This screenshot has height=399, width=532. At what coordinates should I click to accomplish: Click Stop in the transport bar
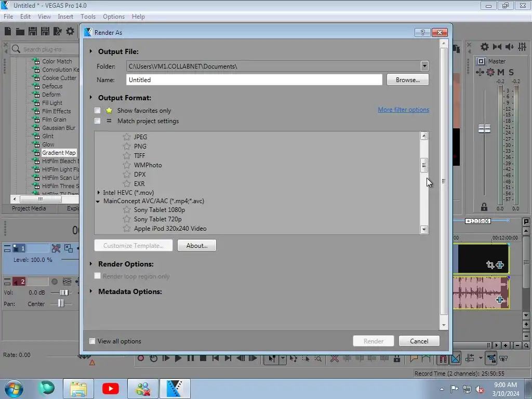pyautogui.click(x=203, y=358)
